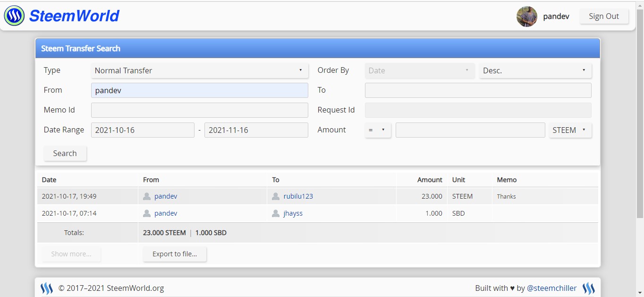This screenshot has height=297, width=644.
Task: Click the SteemWorld logo icon
Action: point(14,16)
